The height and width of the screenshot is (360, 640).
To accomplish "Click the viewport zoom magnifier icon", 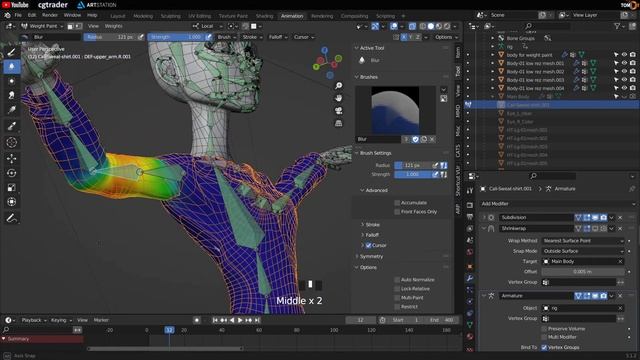I will (338, 86).
